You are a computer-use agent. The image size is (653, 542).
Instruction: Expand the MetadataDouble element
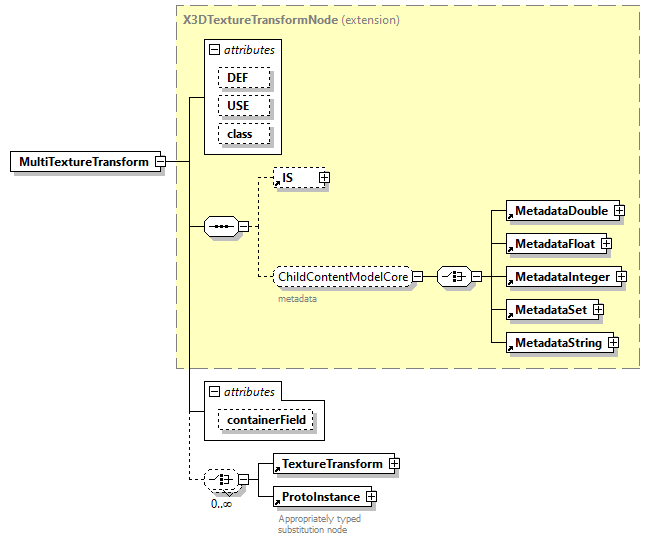(x=619, y=211)
